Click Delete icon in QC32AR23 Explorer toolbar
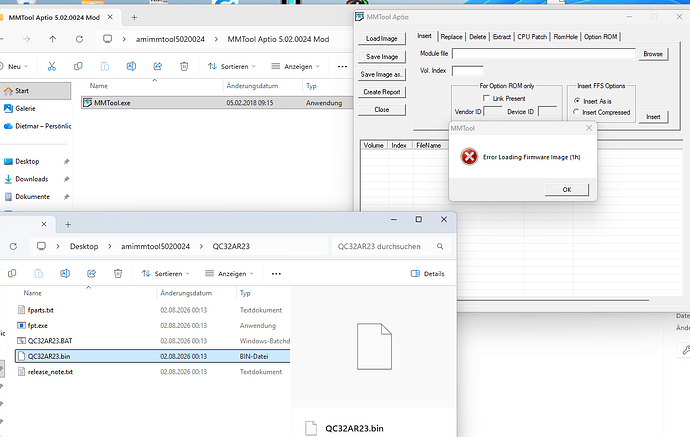This screenshot has height=437, width=690. tap(117, 273)
